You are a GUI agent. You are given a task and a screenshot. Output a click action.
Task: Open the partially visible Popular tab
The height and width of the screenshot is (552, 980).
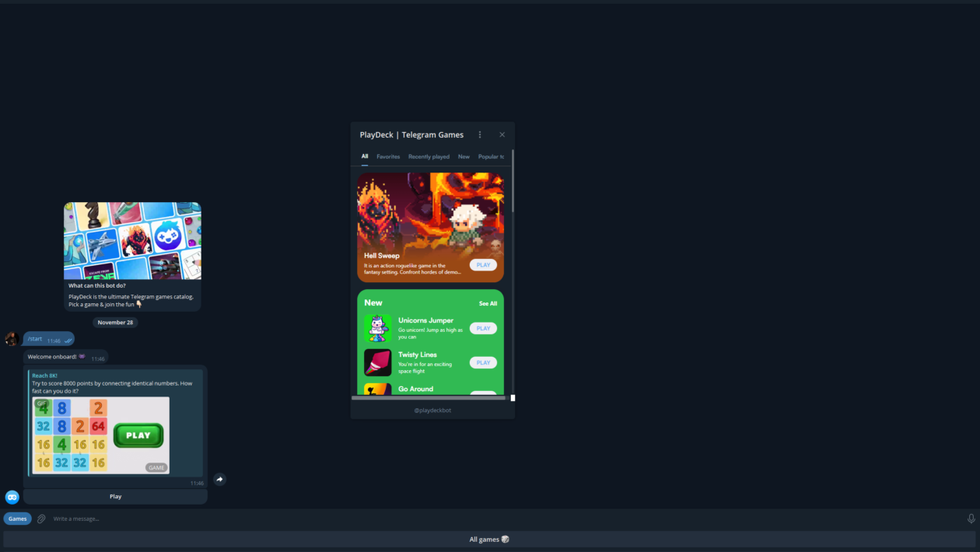pyautogui.click(x=491, y=156)
